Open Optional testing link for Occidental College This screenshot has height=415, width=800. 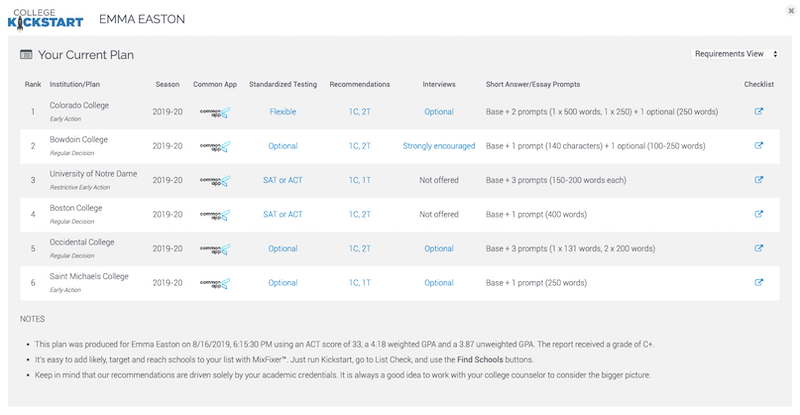283,249
